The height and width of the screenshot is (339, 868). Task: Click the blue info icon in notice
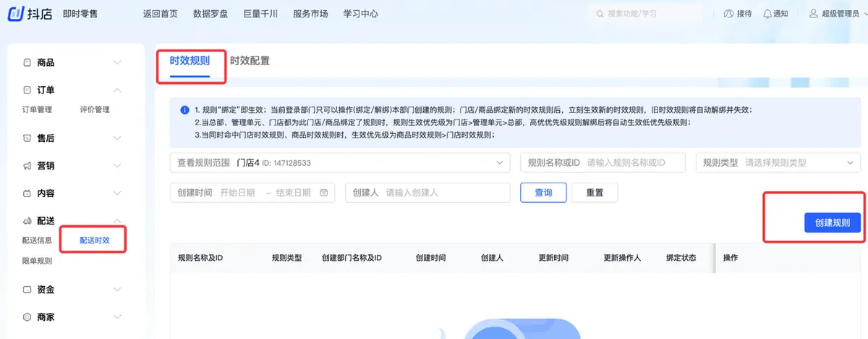(x=184, y=110)
